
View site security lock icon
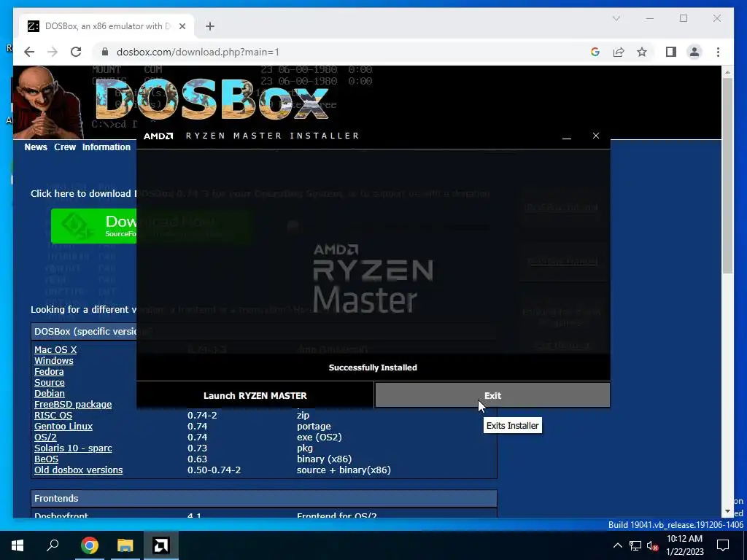pyautogui.click(x=105, y=52)
